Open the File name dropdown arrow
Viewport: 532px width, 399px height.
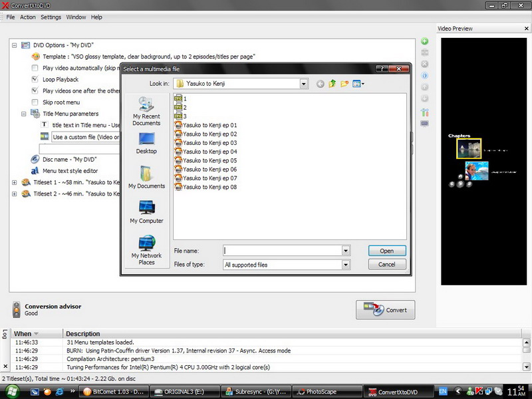coord(345,251)
